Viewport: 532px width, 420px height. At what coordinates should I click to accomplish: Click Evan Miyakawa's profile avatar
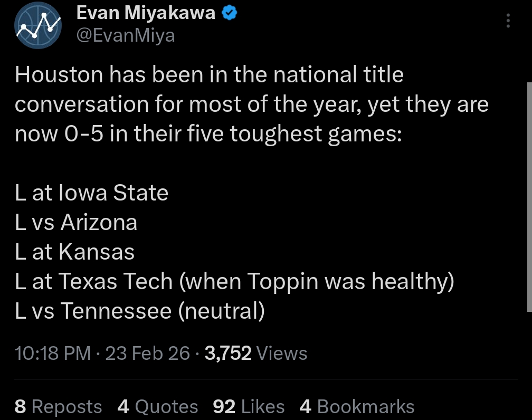coord(37,25)
